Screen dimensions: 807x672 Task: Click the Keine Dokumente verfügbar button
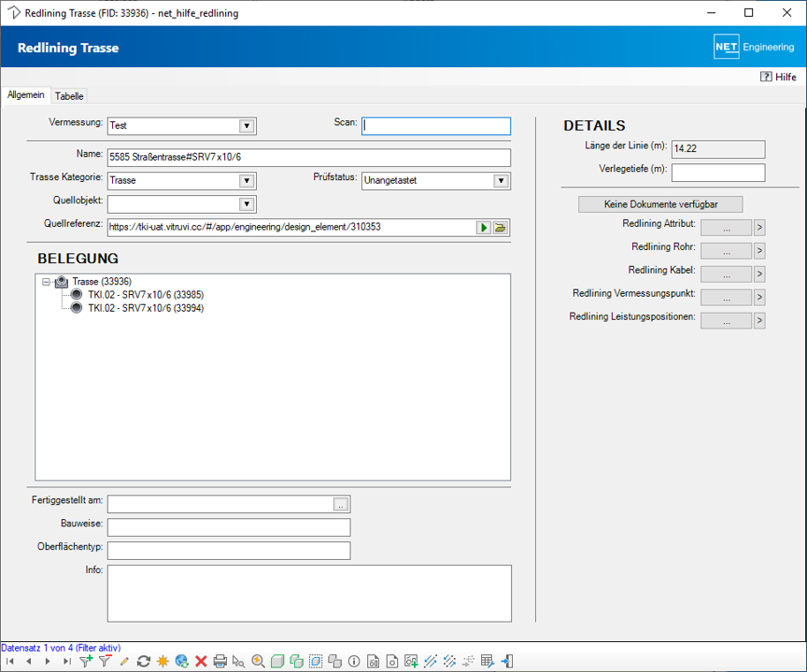tap(660, 203)
